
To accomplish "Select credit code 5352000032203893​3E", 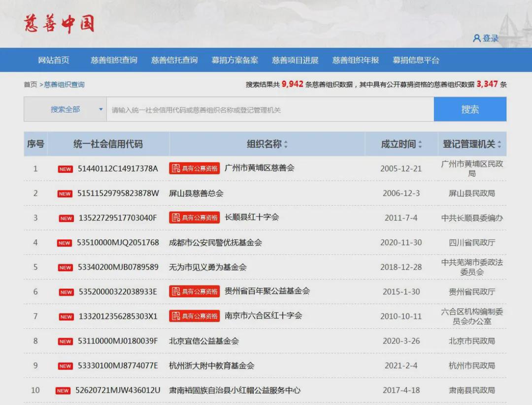I will tap(118, 291).
